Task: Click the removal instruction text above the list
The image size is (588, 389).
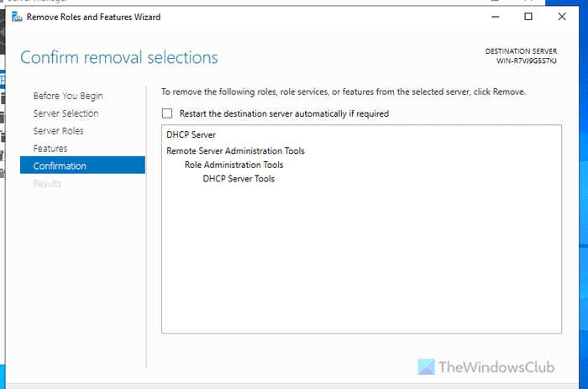Action: click(344, 92)
